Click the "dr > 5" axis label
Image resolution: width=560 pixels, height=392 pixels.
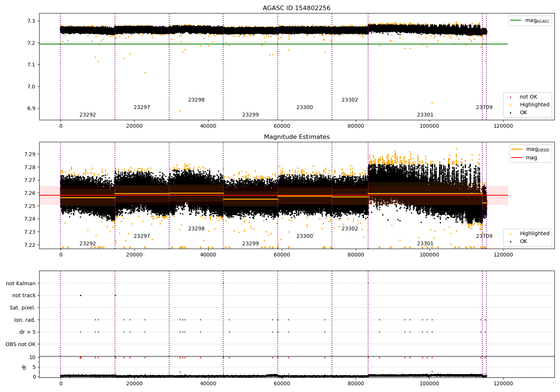(x=28, y=332)
